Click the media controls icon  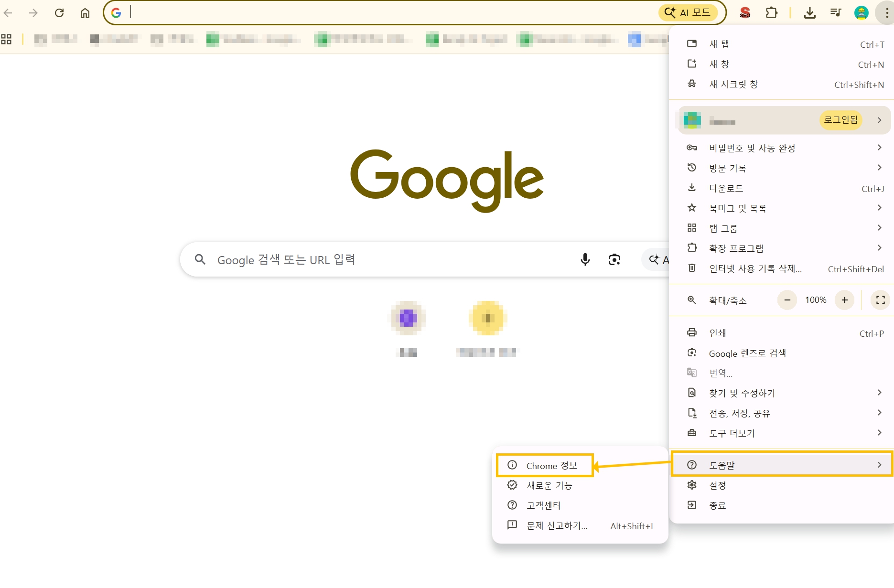coord(836,13)
